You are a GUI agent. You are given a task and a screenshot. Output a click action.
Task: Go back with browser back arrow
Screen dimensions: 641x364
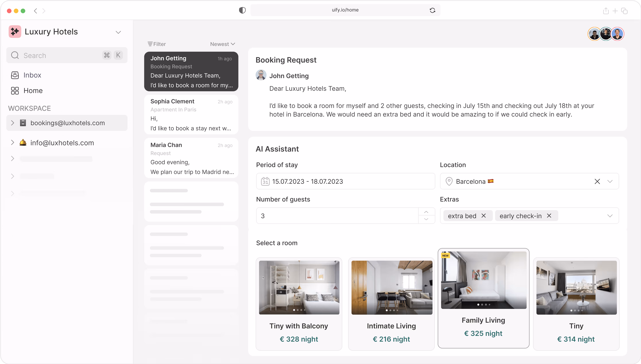click(35, 11)
